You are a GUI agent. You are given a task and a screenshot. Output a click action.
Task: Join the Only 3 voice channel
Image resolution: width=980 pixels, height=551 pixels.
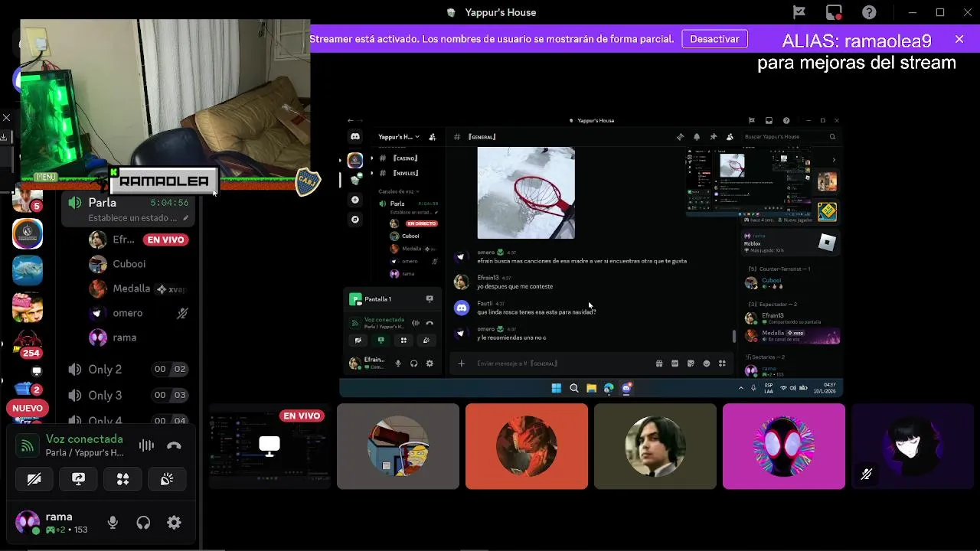127,395
